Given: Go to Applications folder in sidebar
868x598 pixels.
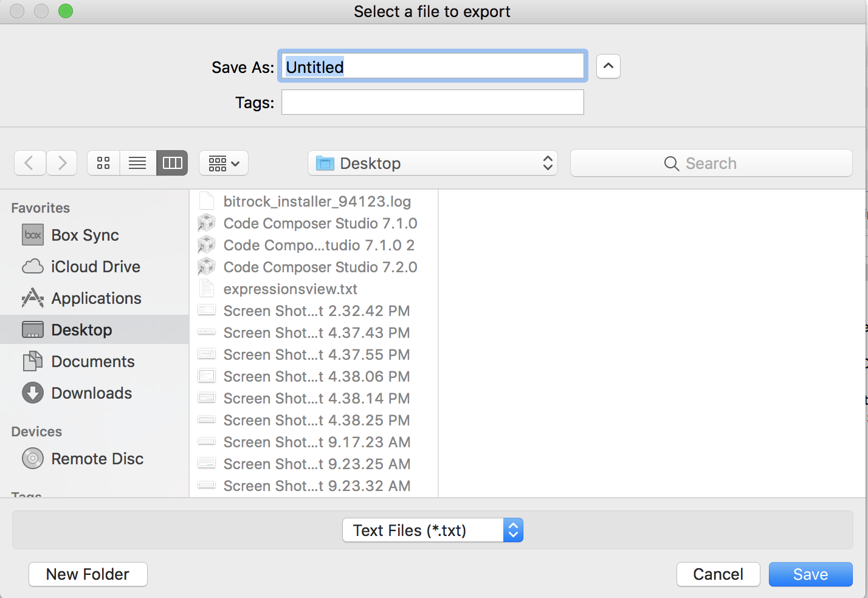Looking at the screenshot, I should click(96, 298).
